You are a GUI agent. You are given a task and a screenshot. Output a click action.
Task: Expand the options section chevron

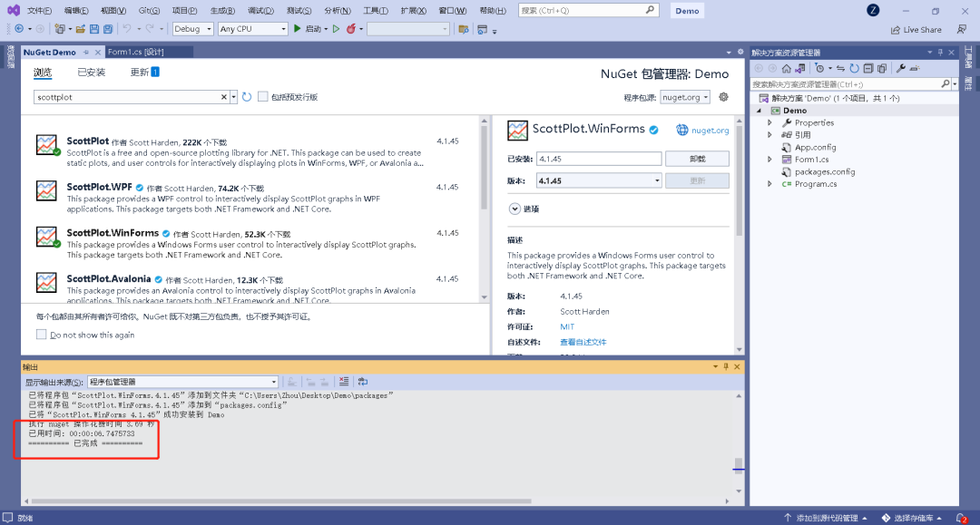(x=514, y=209)
